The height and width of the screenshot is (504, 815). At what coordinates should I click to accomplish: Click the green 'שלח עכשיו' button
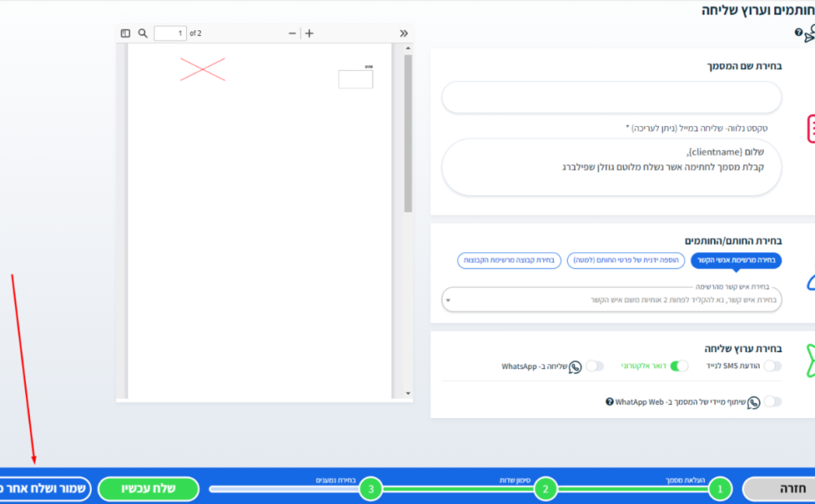point(148,489)
